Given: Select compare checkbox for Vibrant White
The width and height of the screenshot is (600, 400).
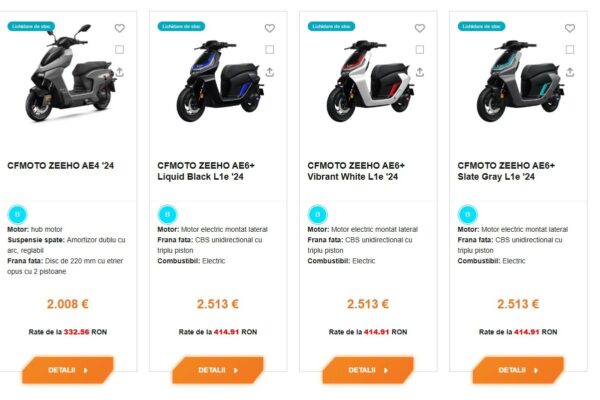Looking at the screenshot, I should (x=420, y=49).
